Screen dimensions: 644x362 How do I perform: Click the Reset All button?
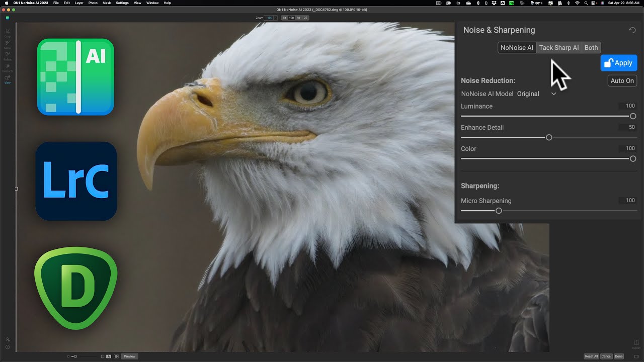[591, 356]
